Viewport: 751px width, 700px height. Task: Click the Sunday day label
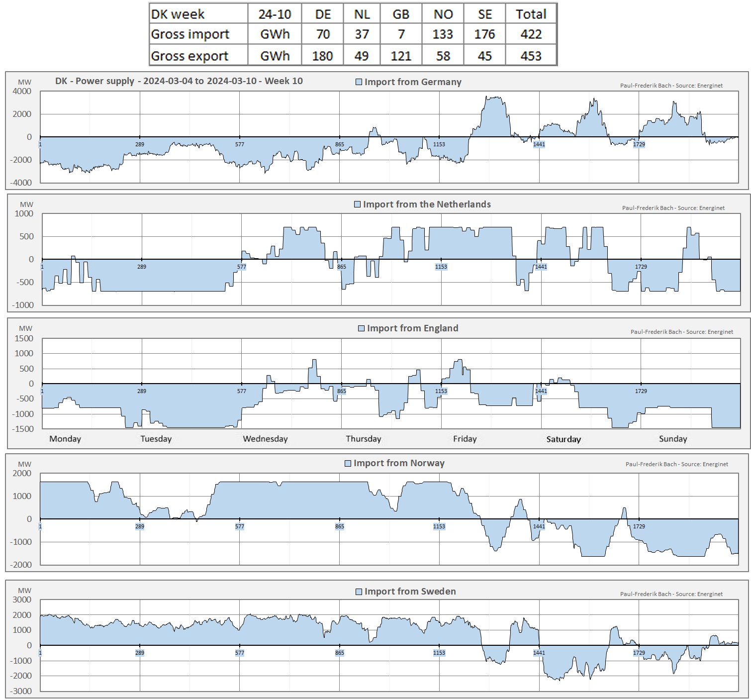[672, 439]
